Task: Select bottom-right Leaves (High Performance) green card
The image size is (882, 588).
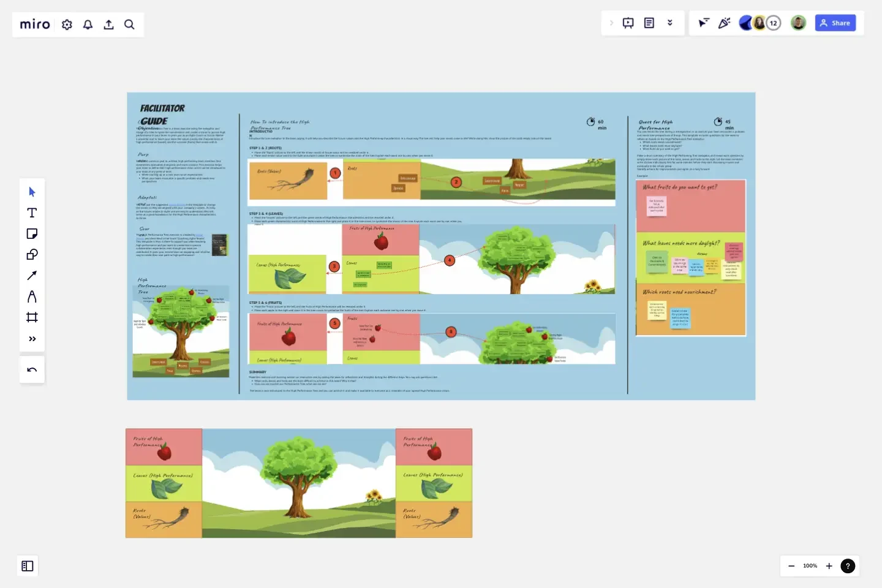Action: [x=434, y=484]
